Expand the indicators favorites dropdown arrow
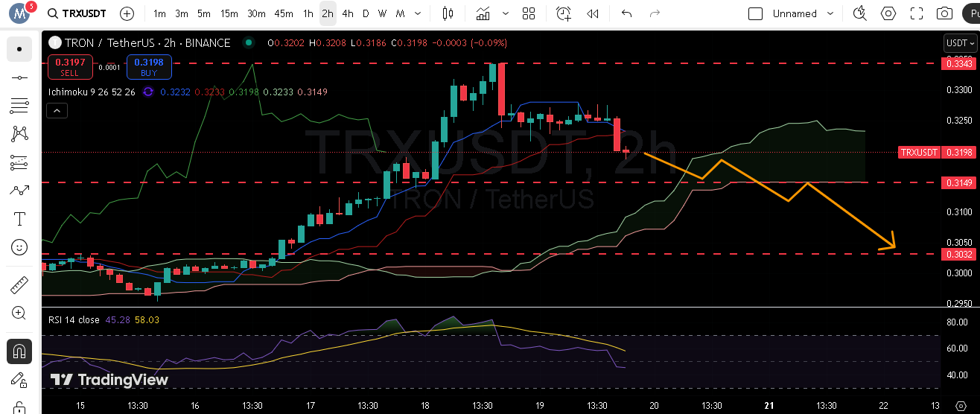Image resolution: width=980 pixels, height=414 pixels. coord(507,13)
